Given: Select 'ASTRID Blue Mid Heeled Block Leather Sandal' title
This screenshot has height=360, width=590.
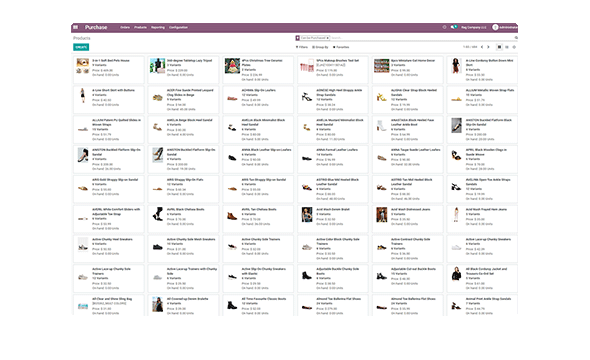Looking at the screenshot, I should coord(337,182).
